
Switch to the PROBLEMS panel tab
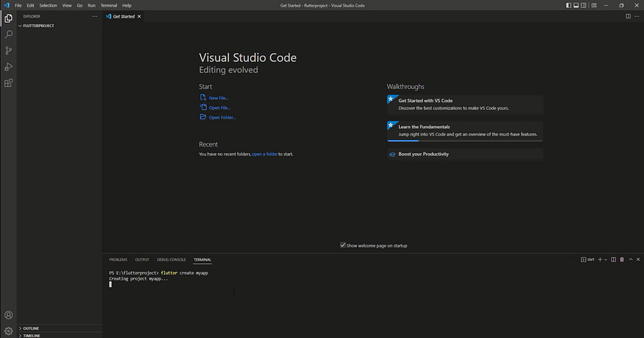pyautogui.click(x=118, y=259)
